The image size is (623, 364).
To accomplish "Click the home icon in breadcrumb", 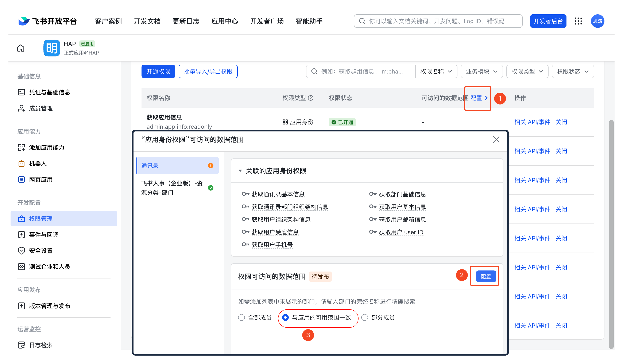I will (x=21, y=48).
